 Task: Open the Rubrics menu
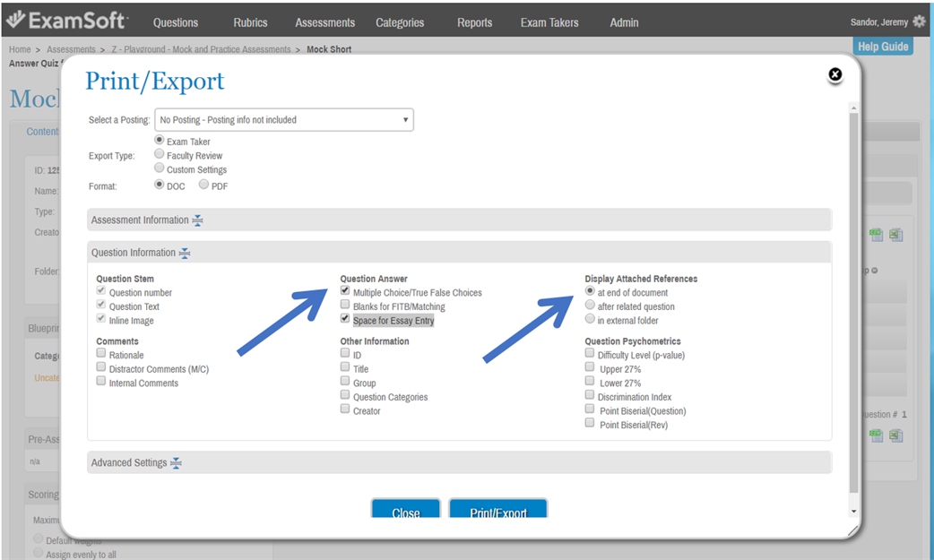point(250,22)
